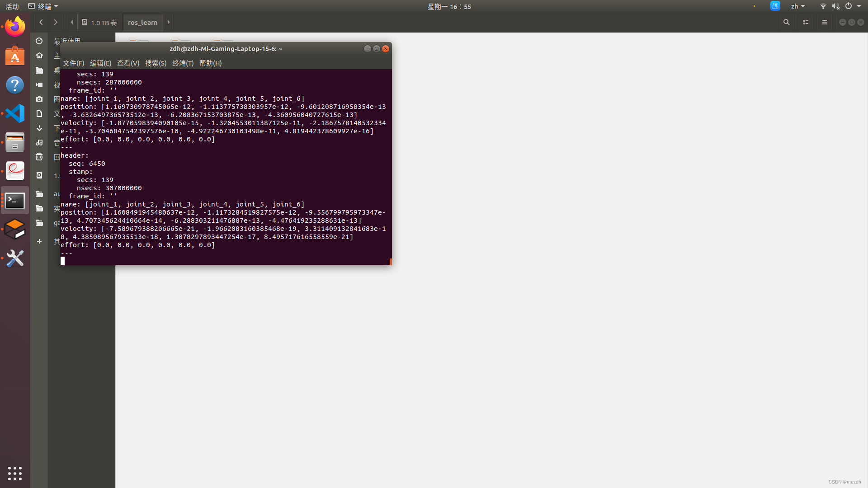Open Ubuntu Software center icon
The width and height of the screenshot is (868, 488).
[15, 56]
